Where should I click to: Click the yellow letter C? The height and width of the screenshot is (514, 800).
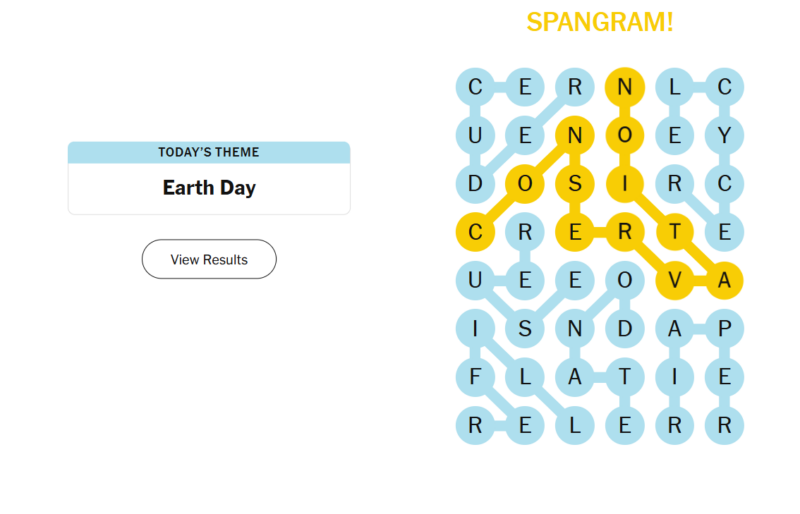click(475, 233)
